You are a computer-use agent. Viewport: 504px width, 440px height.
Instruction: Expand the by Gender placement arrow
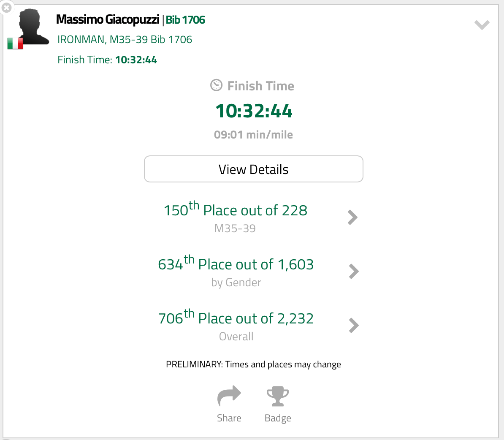pos(354,271)
